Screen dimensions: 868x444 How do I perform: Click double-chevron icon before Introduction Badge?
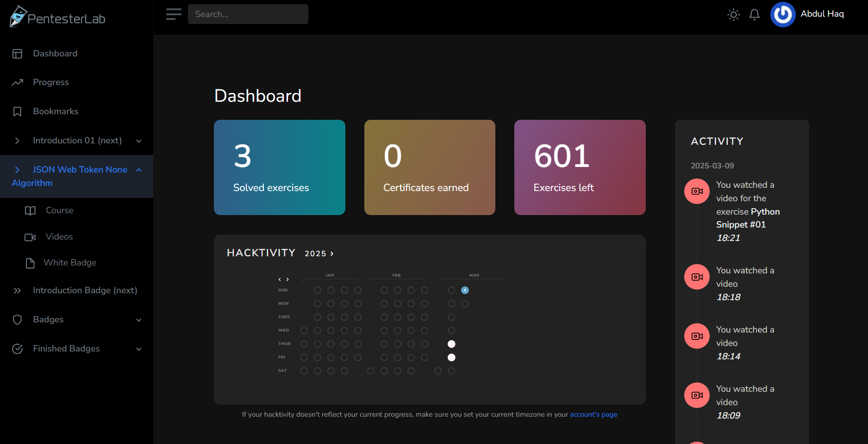18,290
